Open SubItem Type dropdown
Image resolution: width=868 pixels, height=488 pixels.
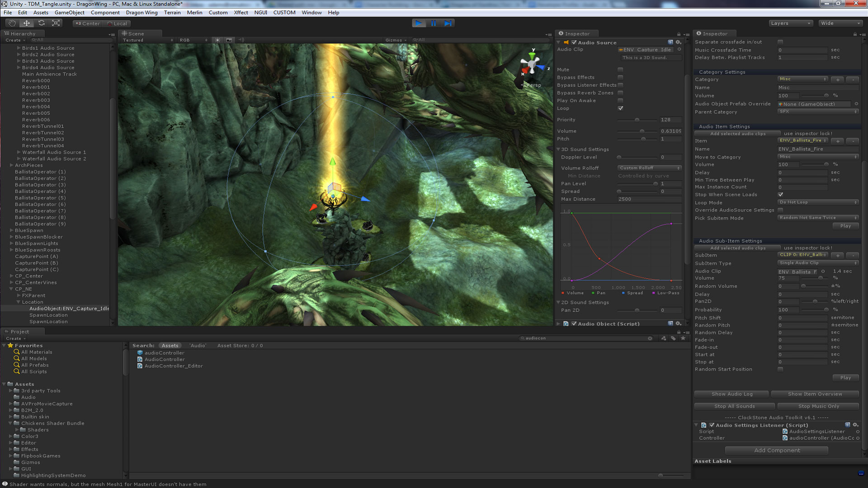pos(818,263)
